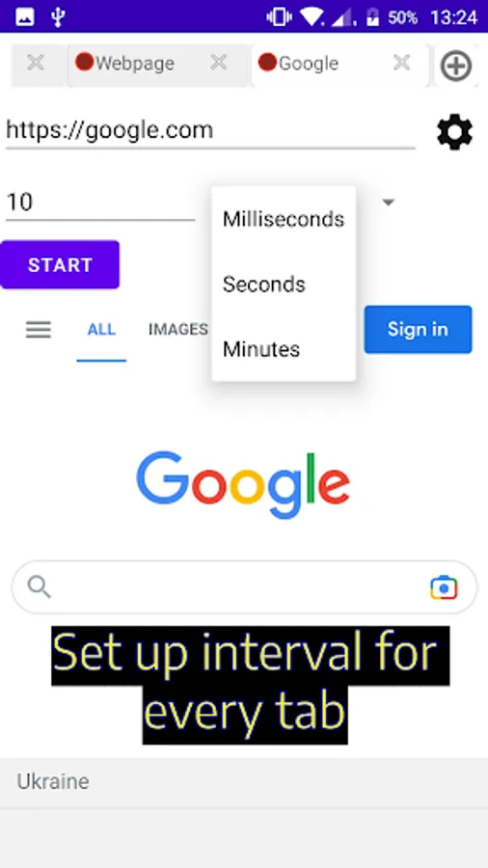The height and width of the screenshot is (868, 488).
Task: Choose Milliseconds from the unit list
Action: point(284,219)
